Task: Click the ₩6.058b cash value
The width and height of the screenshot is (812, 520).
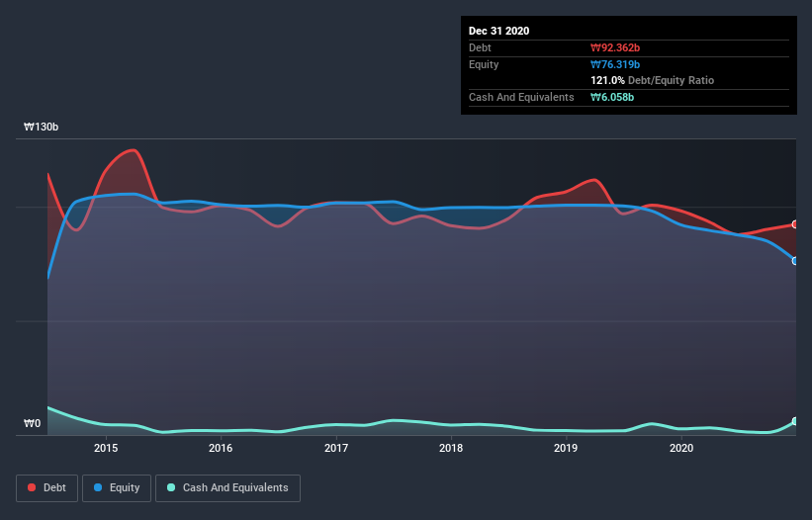Action: (612, 97)
